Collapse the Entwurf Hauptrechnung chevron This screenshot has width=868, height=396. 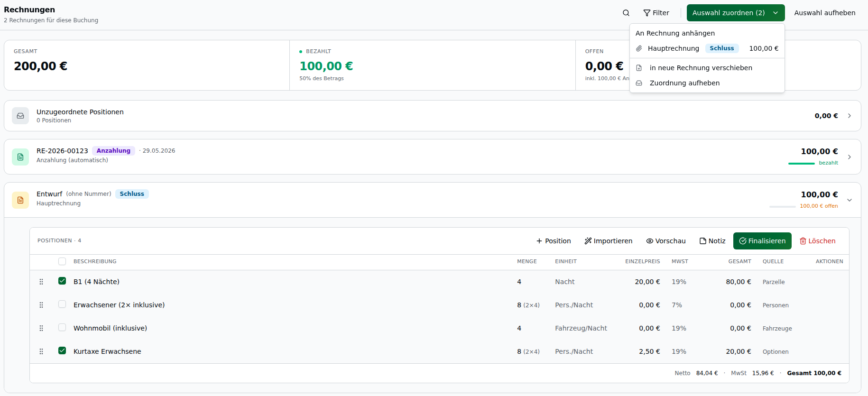click(850, 200)
